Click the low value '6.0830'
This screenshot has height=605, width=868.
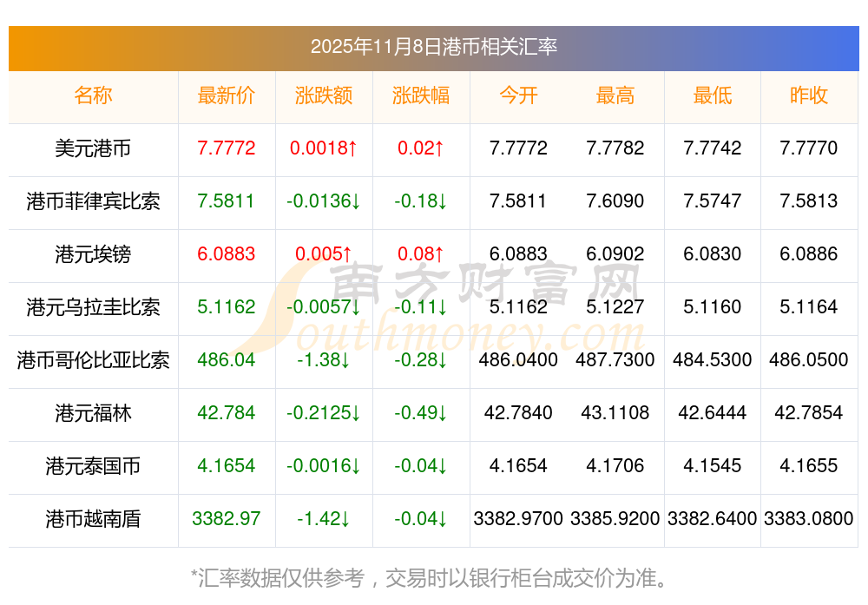713,254
